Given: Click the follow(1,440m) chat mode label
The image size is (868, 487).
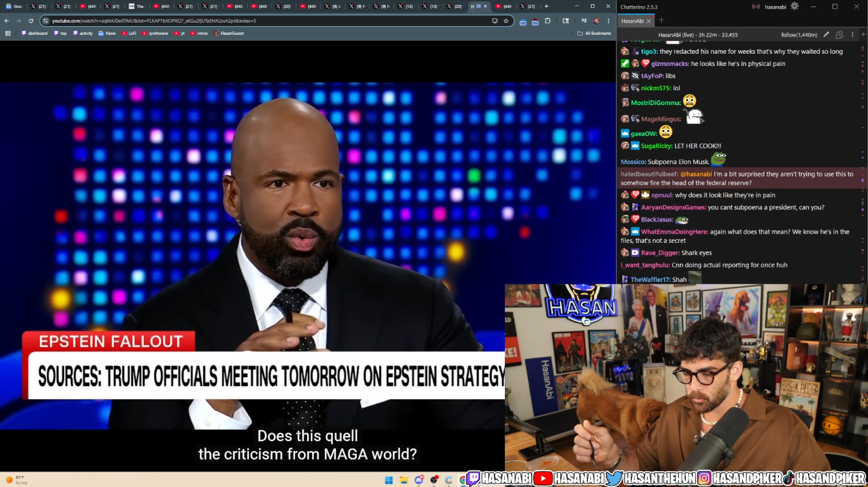Looking at the screenshot, I should (799, 35).
